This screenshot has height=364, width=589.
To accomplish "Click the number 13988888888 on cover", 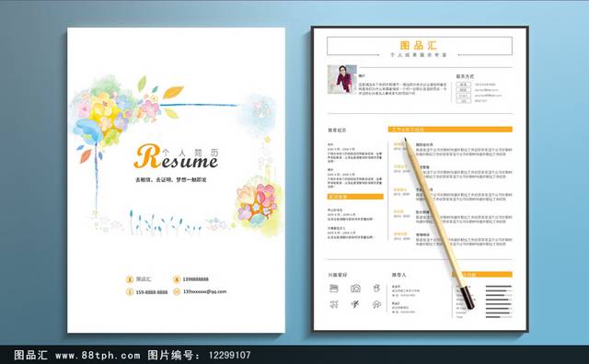I will click(195, 279).
